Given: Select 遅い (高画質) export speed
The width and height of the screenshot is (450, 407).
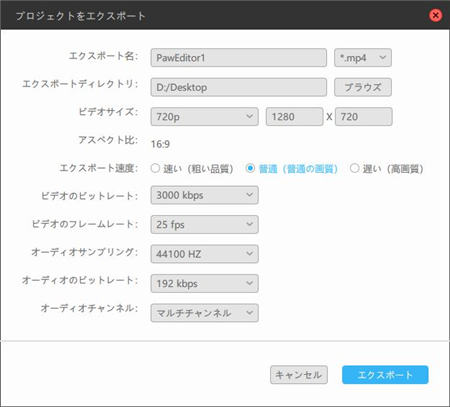Looking at the screenshot, I should point(387,169).
